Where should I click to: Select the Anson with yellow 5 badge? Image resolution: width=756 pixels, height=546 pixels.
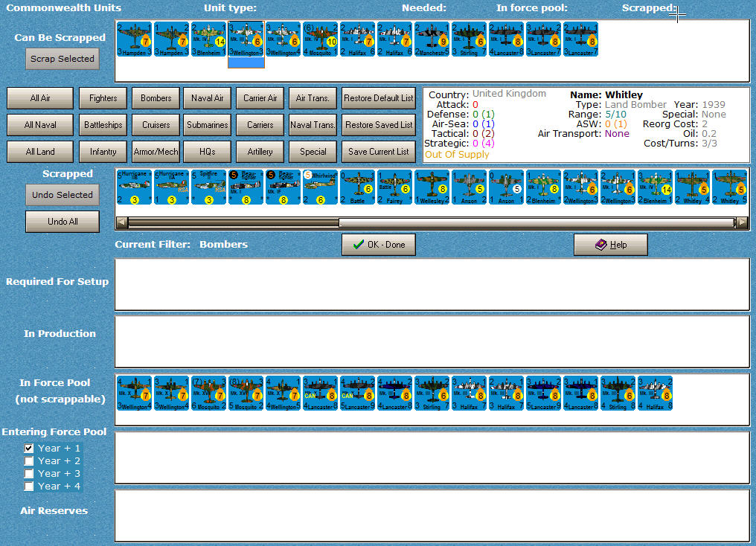pyautogui.click(x=469, y=187)
